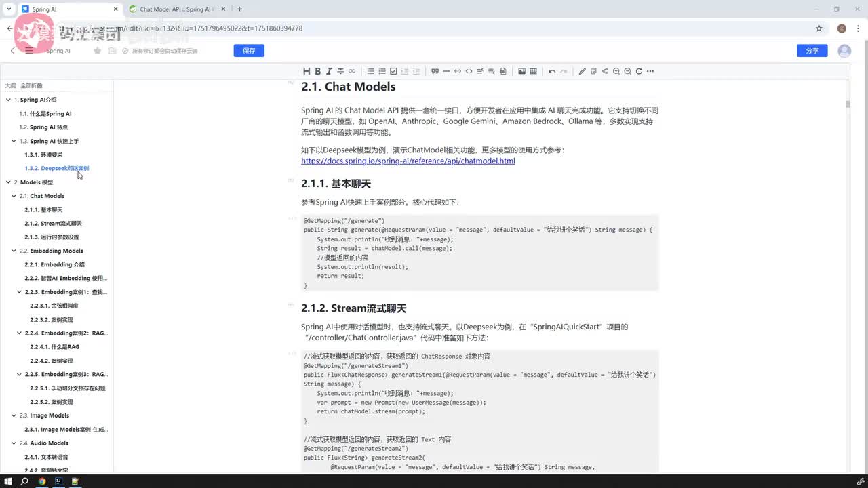Jump to 2.2.4.1. 什么是RAG outline entry
Screen dimensions: 868x488
pos(55,347)
